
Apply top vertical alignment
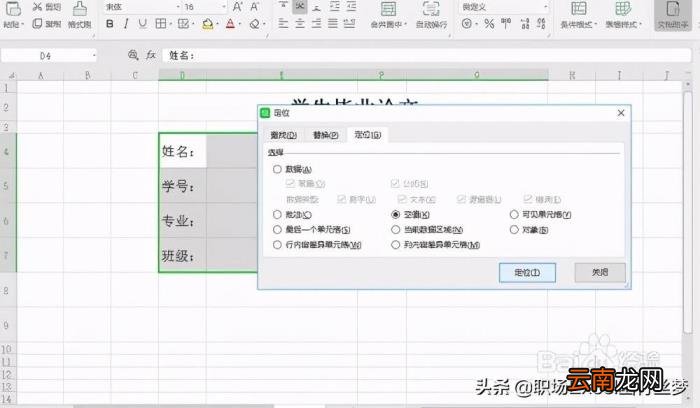click(283, 6)
